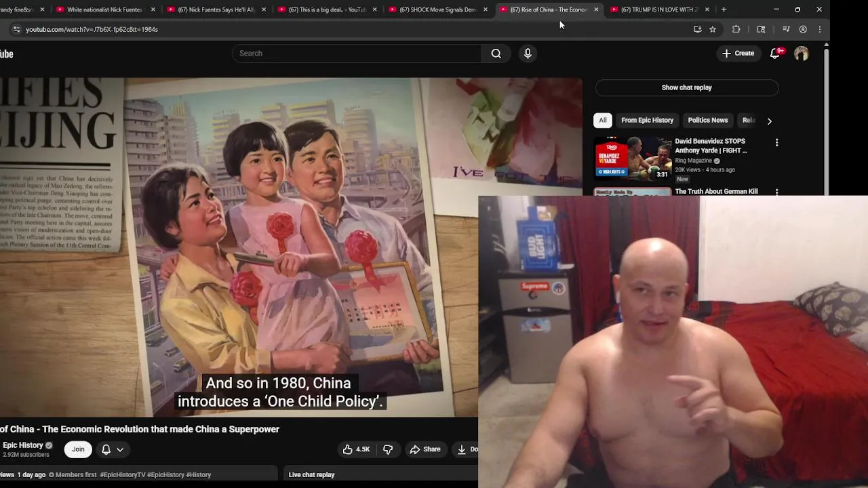Open more options for David Benavidez video
The height and width of the screenshot is (488, 868).
(x=776, y=142)
